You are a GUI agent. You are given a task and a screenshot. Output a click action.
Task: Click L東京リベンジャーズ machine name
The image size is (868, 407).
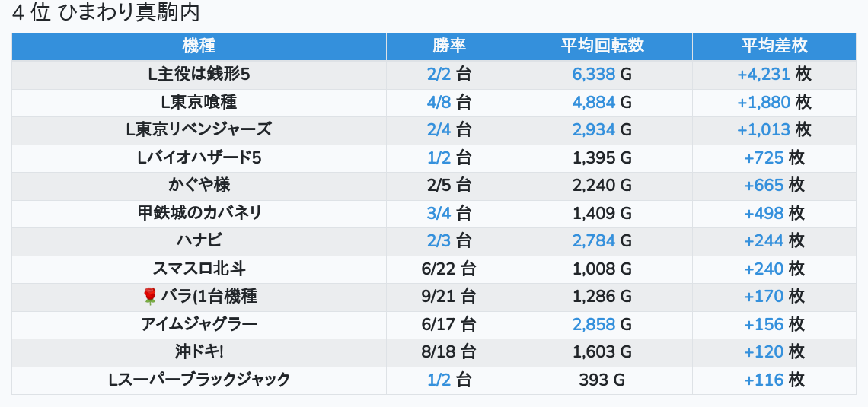(199, 130)
